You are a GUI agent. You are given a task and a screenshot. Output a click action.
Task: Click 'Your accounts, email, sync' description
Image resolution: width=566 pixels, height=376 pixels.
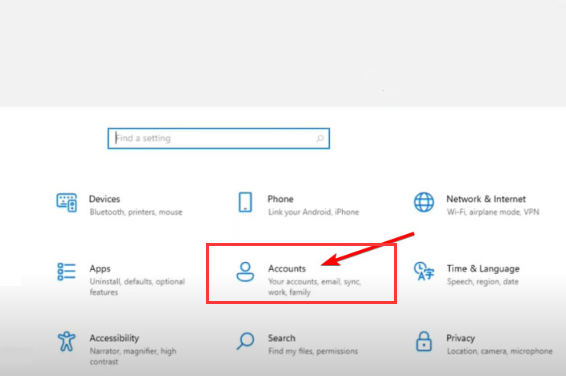(x=314, y=287)
